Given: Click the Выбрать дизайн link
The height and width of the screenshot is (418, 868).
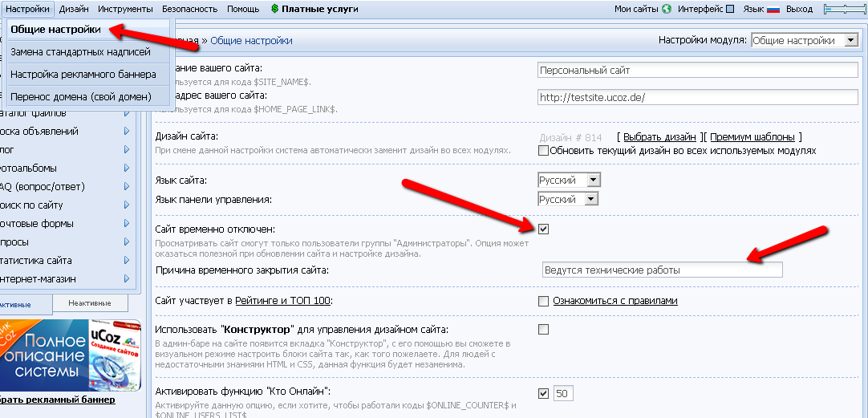Looking at the screenshot, I should pyautogui.click(x=659, y=137).
